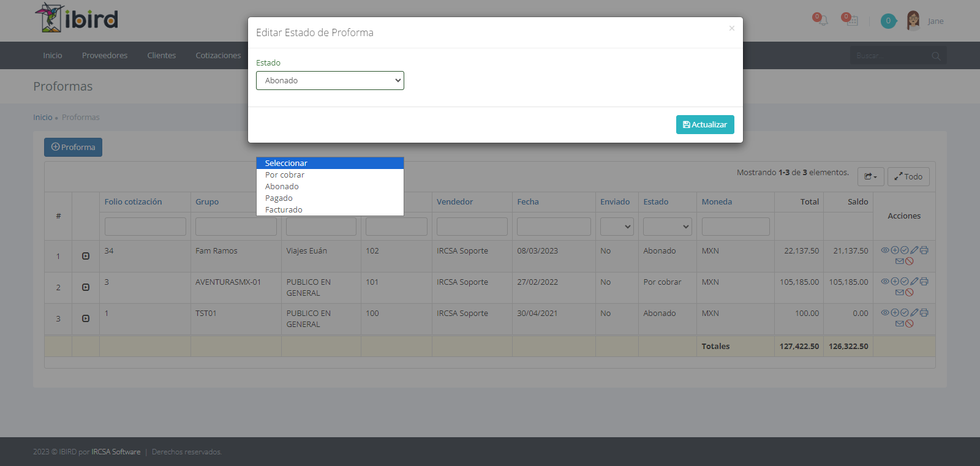
Task: Click the plus icon in AVENTURASMX-01 row
Action: 895,281
